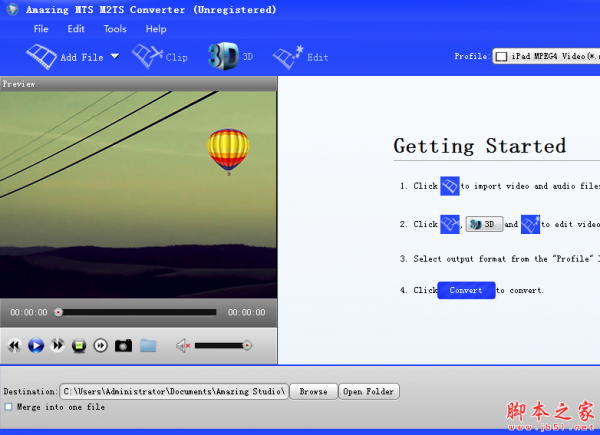The width and height of the screenshot is (600, 435).
Task: Click the Open Folder button
Action: tap(369, 391)
